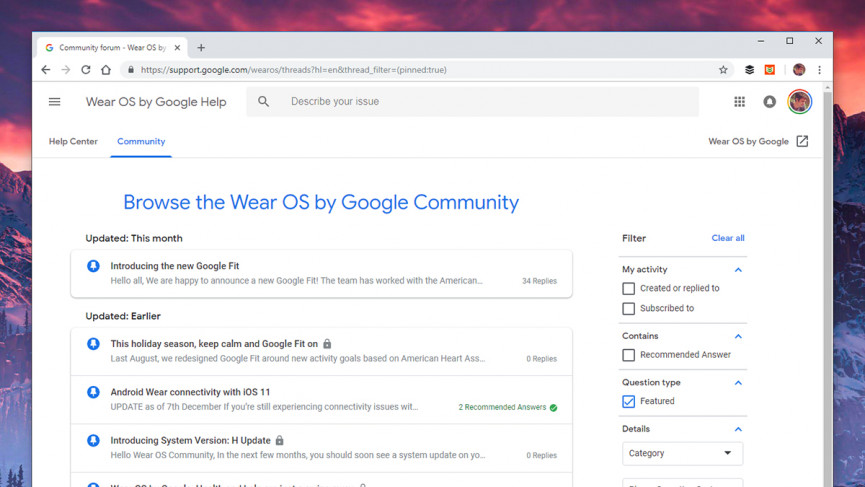The image size is (865, 487).
Task: Open the orange shield extension icon
Action: (x=770, y=70)
